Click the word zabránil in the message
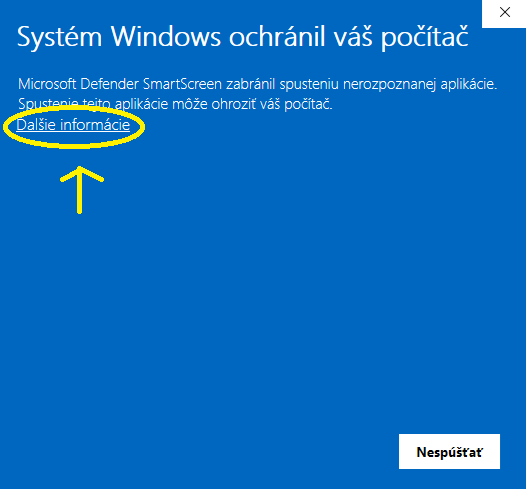526x489 pixels. (x=251, y=84)
